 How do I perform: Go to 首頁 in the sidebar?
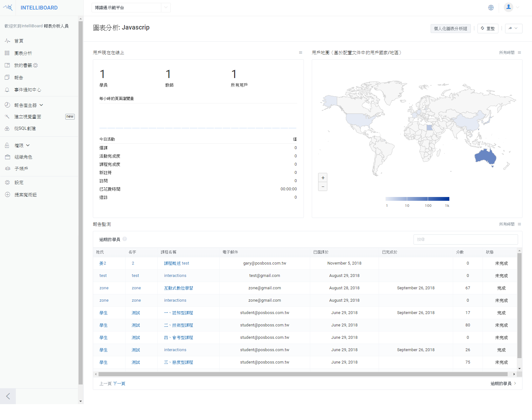19,41
